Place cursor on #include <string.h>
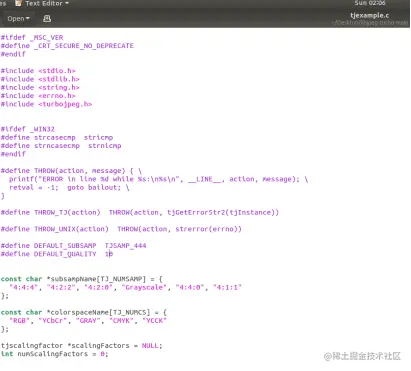The image size is (411, 371). 40,87
